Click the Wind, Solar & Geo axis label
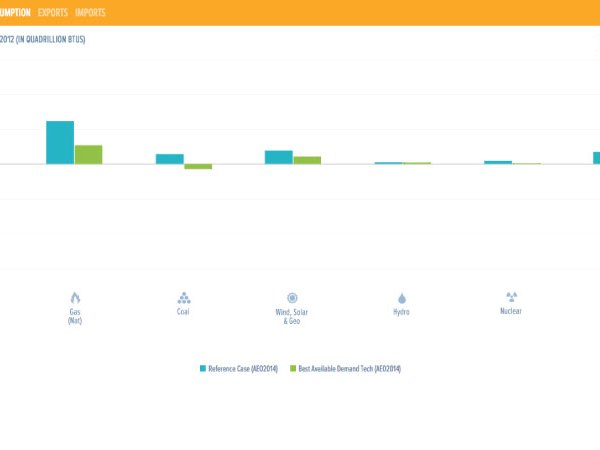 [292, 316]
